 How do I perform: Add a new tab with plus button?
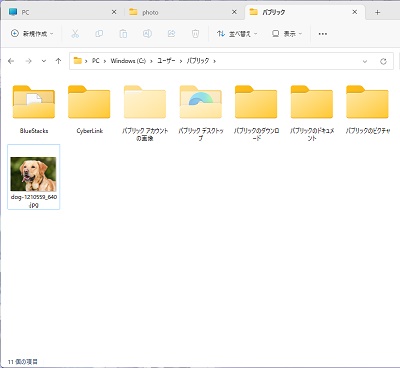coord(377,12)
